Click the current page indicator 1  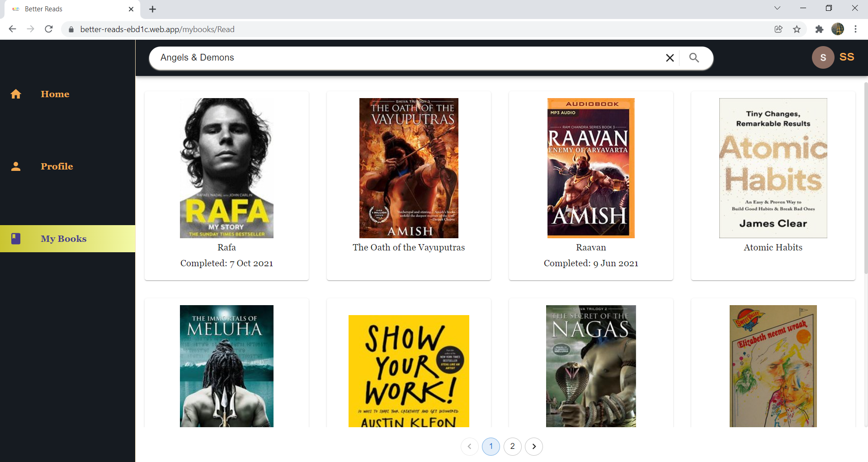pyautogui.click(x=491, y=447)
